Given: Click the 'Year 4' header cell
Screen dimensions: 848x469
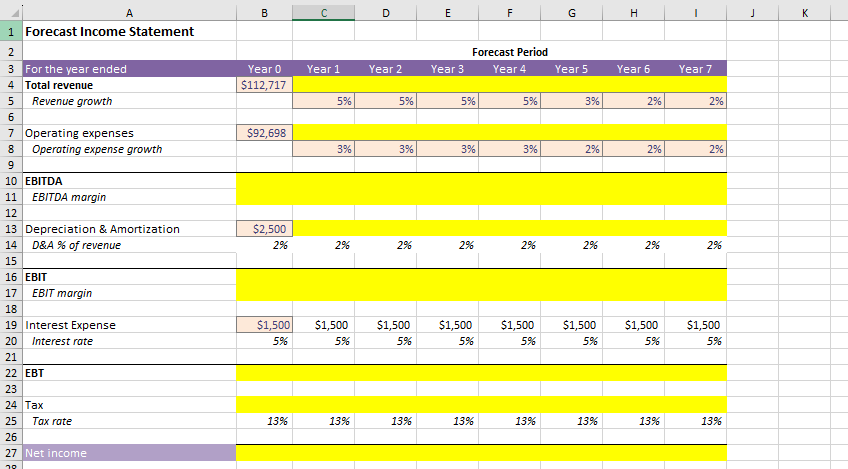Looking at the screenshot, I should pyautogui.click(x=509, y=69).
